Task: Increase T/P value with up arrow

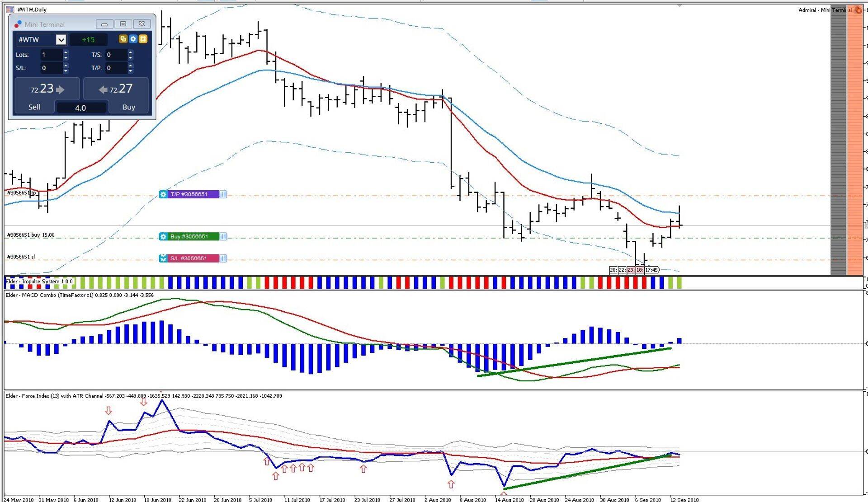Action: click(x=131, y=66)
